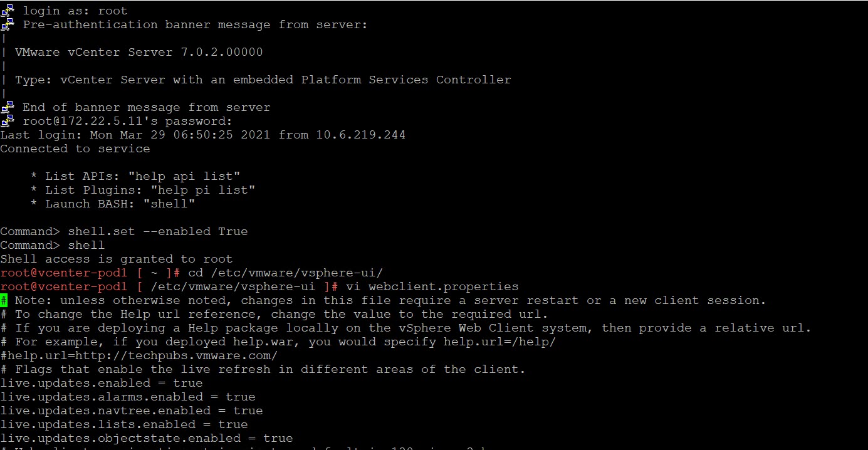Click the 'live.updates.enabled = true' line
Viewport: 868px width, 450px height.
point(101,383)
